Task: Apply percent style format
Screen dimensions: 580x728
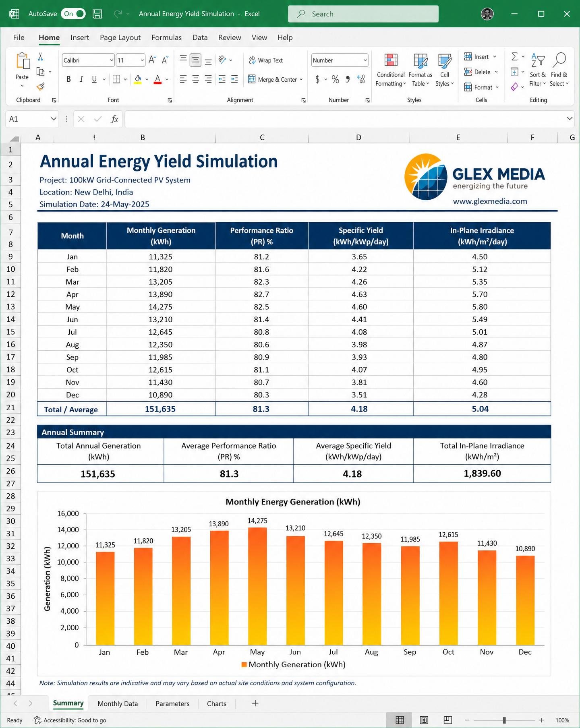Action: click(335, 79)
